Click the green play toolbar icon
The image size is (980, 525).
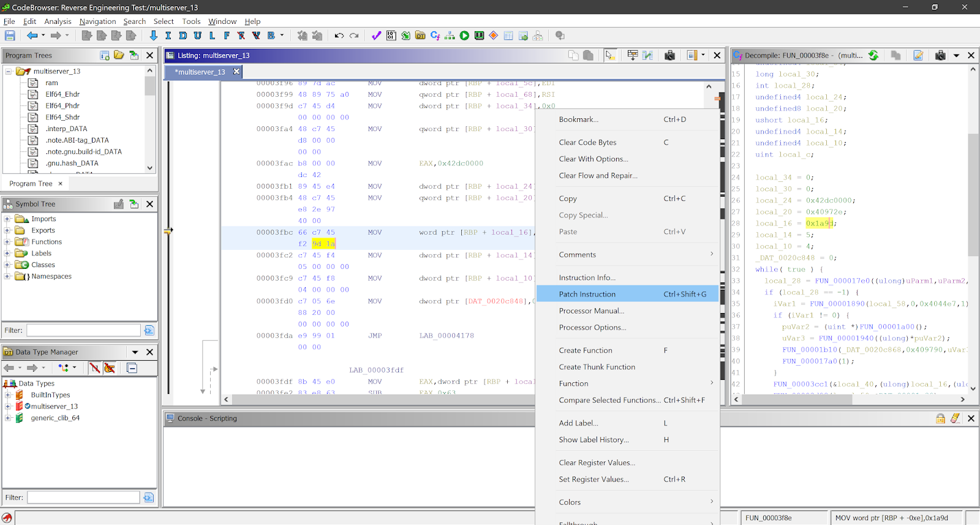(464, 36)
